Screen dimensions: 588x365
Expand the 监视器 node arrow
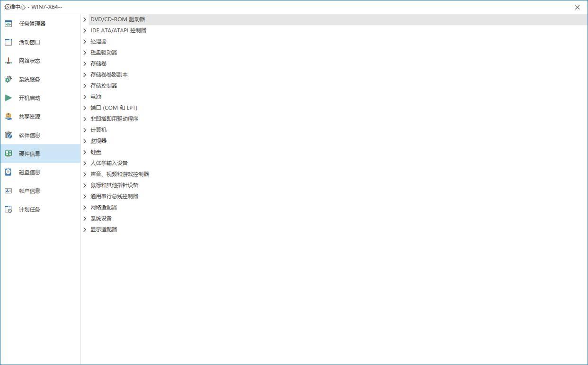[x=85, y=141]
